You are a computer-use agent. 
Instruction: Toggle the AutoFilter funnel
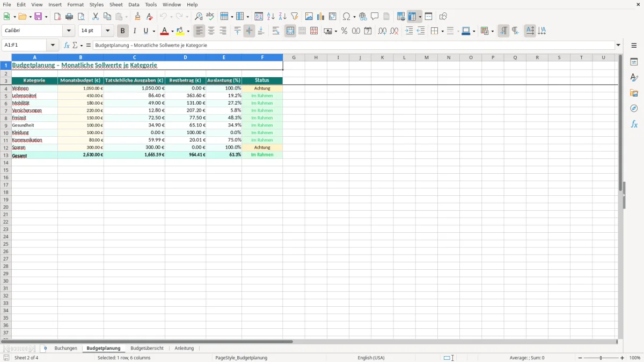pyautogui.click(x=295, y=17)
